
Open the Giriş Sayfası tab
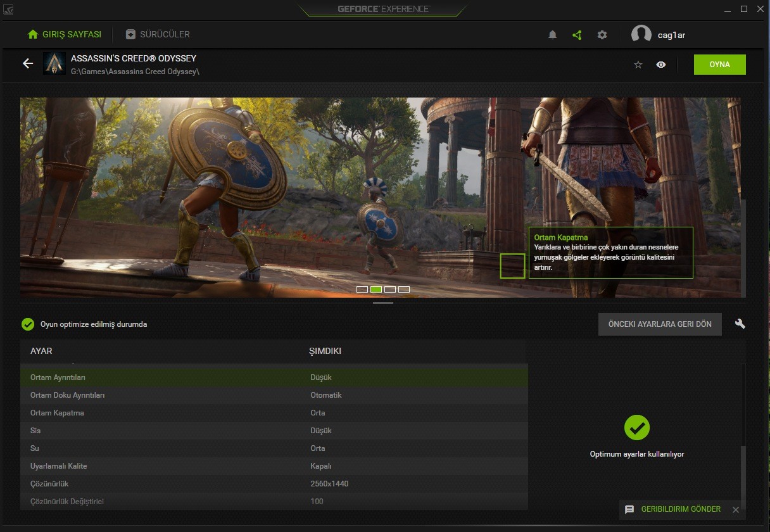(65, 34)
